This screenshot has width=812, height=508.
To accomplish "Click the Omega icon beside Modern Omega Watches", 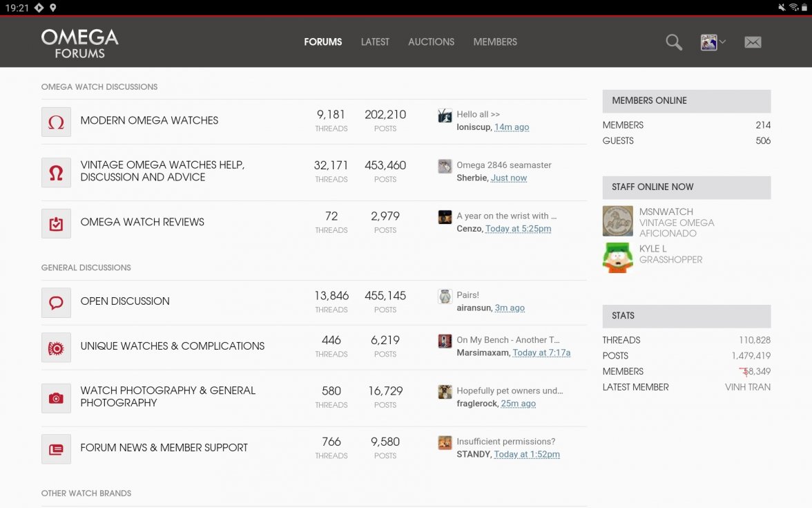I will point(56,120).
